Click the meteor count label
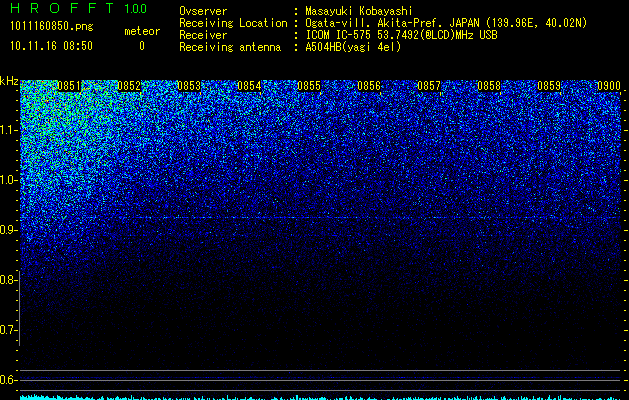Image resolution: width=629 pixels, height=400 pixels. tap(142, 31)
